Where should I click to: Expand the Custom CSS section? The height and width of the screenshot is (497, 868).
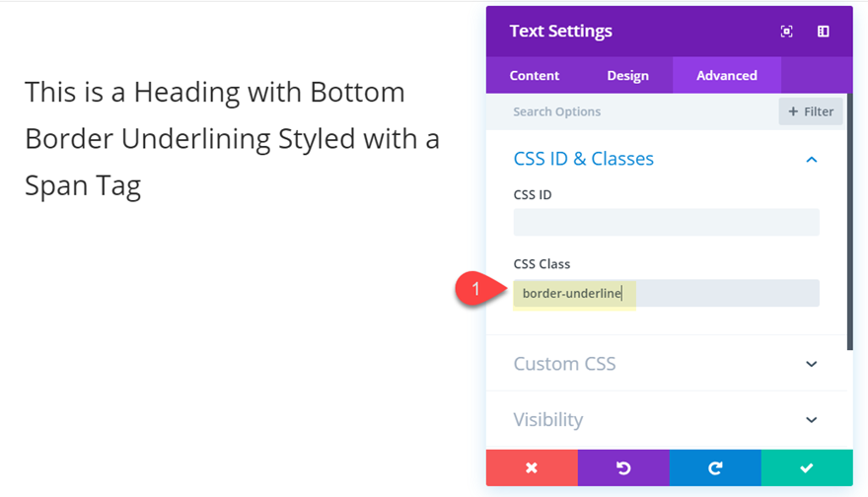(x=811, y=364)
